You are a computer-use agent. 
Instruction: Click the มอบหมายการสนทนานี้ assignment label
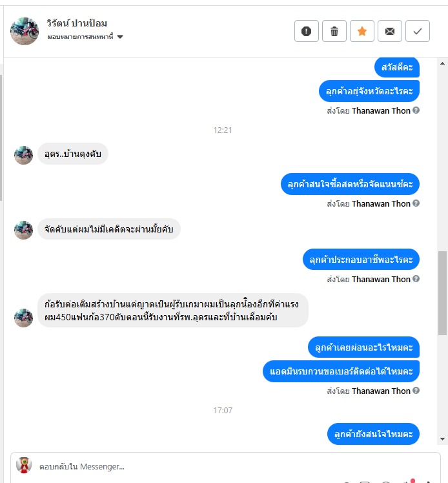coord(80,37)
